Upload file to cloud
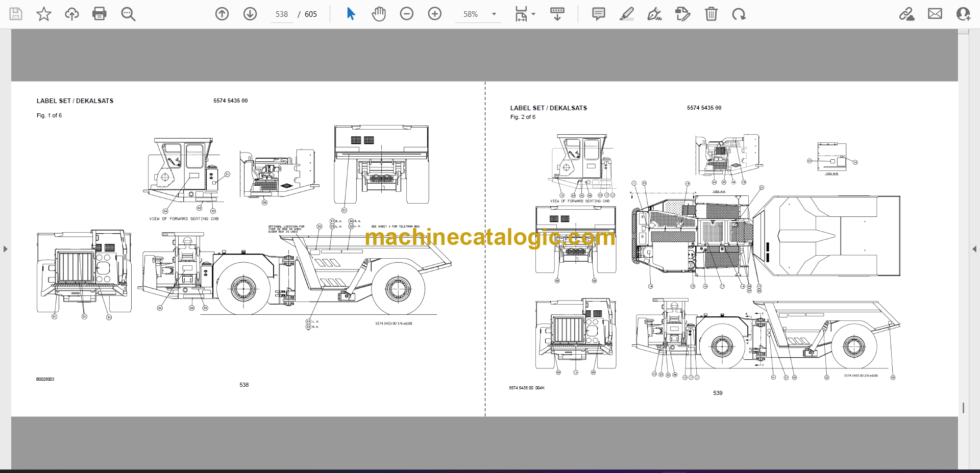980x473 pixels. [72, 14]
